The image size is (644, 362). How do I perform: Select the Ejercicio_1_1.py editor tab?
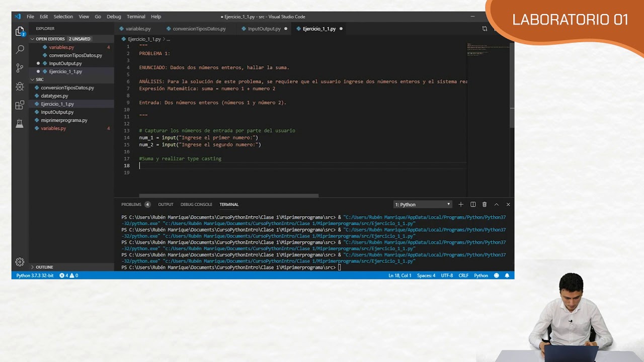[x=319, y=29]
